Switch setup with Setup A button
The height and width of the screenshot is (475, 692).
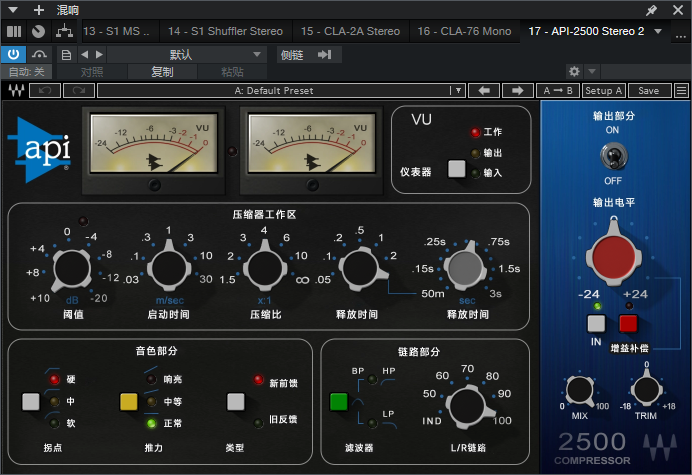click(x=604, y=90)
